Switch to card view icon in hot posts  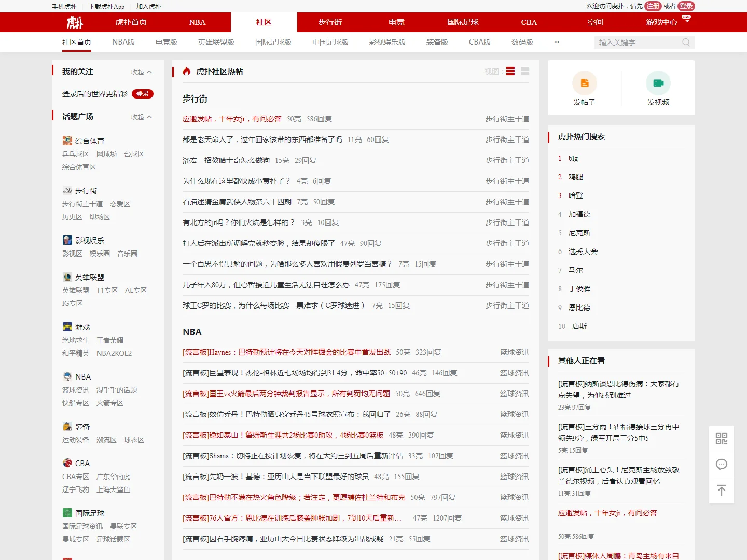tap(525, 72)
